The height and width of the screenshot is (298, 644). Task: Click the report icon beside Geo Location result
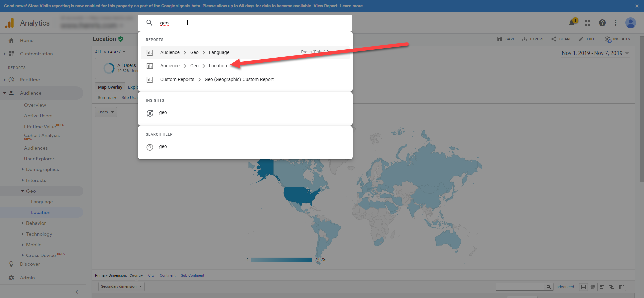pos(150,66)
